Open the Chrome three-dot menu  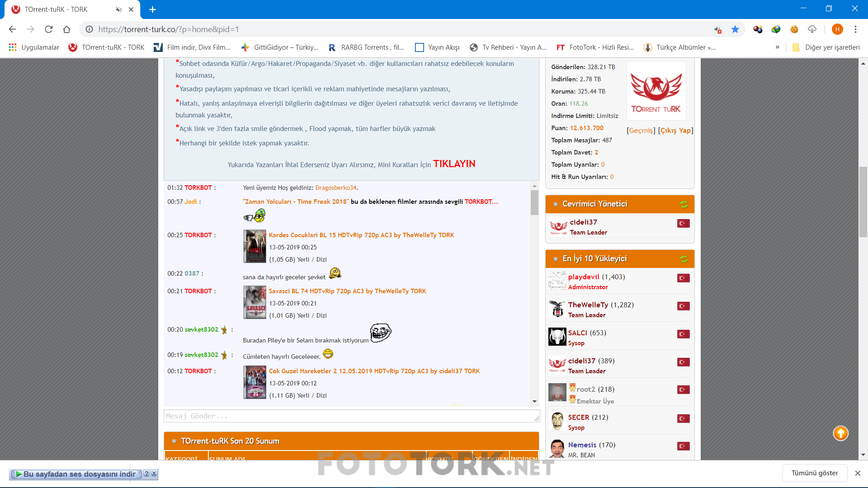tap(855, 29)
